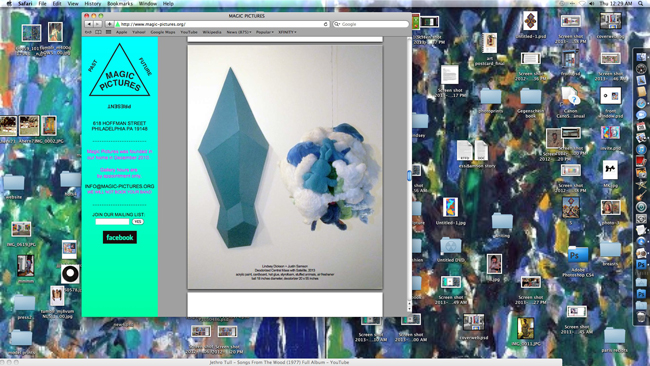Open the Yahoo! bookmark link

[x=139, y=32]
